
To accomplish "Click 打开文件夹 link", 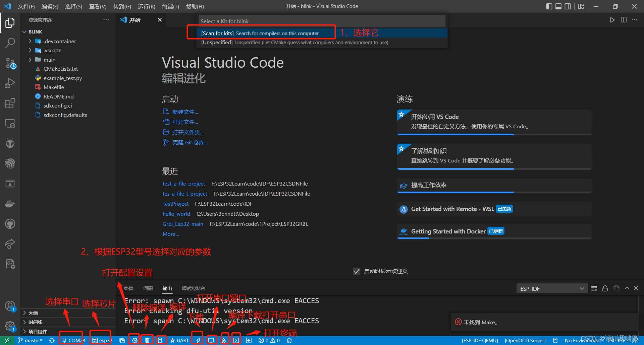I will [188, 132].
